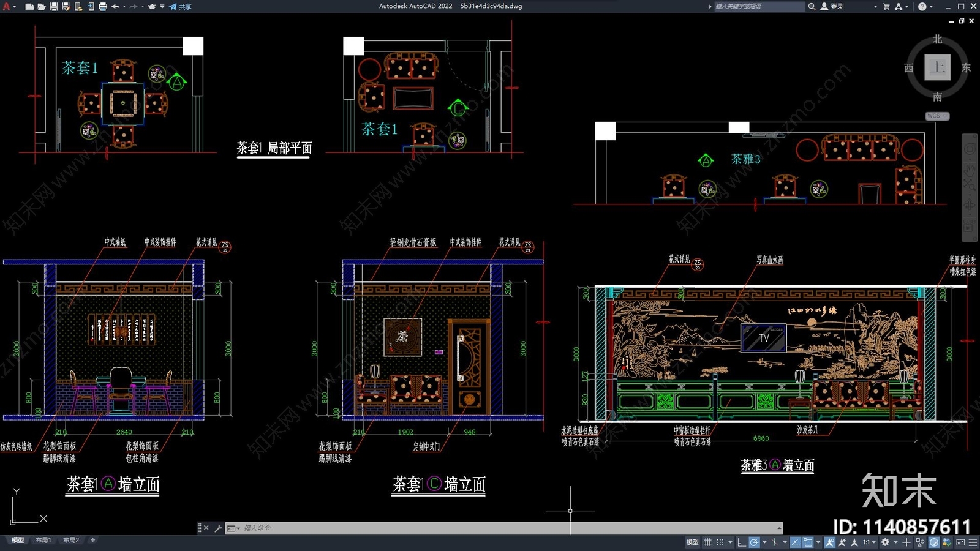Open status bar customization hamburger menu
The image size is (980, 551).
(x=973, y=542)
